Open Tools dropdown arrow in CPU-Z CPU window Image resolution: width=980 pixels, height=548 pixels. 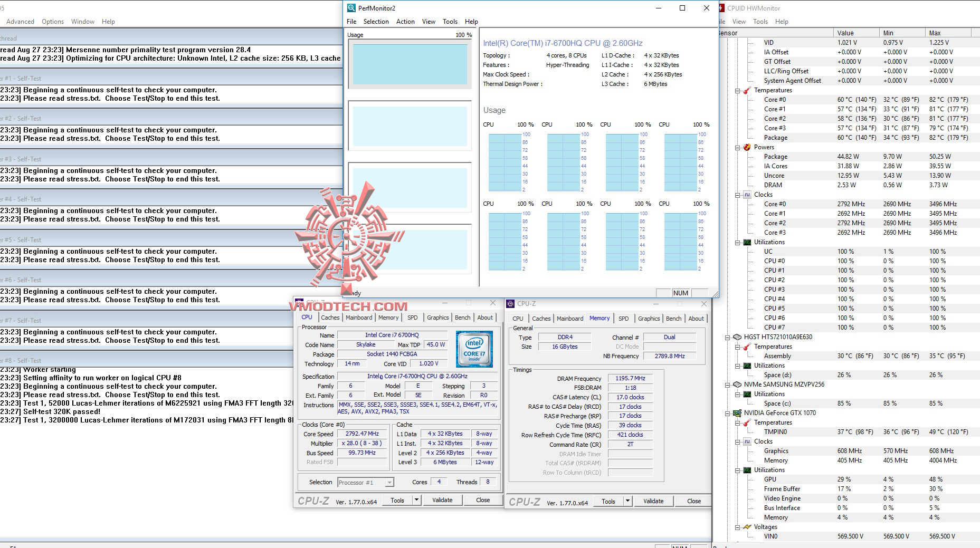(x=416, y=500)
